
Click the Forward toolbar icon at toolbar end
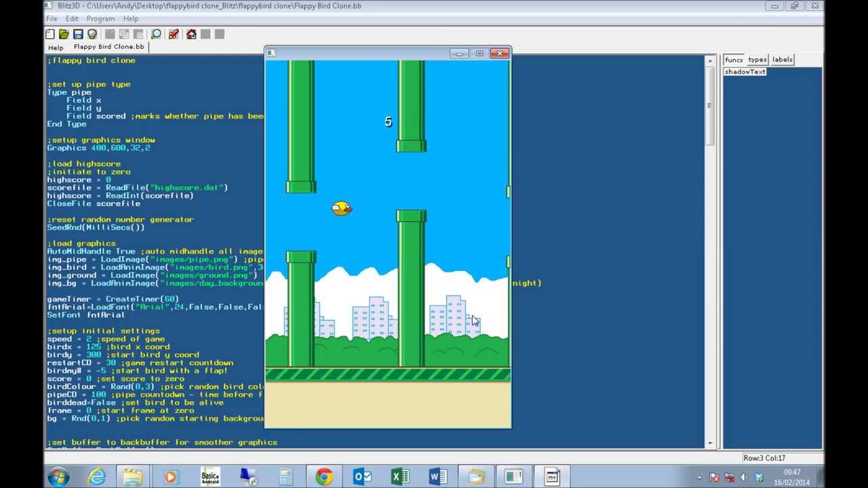220,34
